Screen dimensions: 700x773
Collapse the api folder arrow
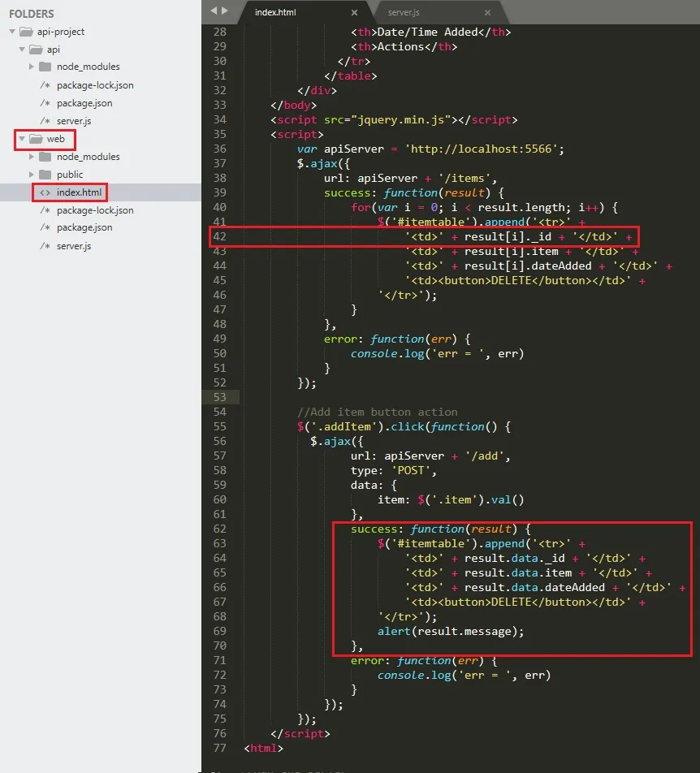tap(22, 50)
